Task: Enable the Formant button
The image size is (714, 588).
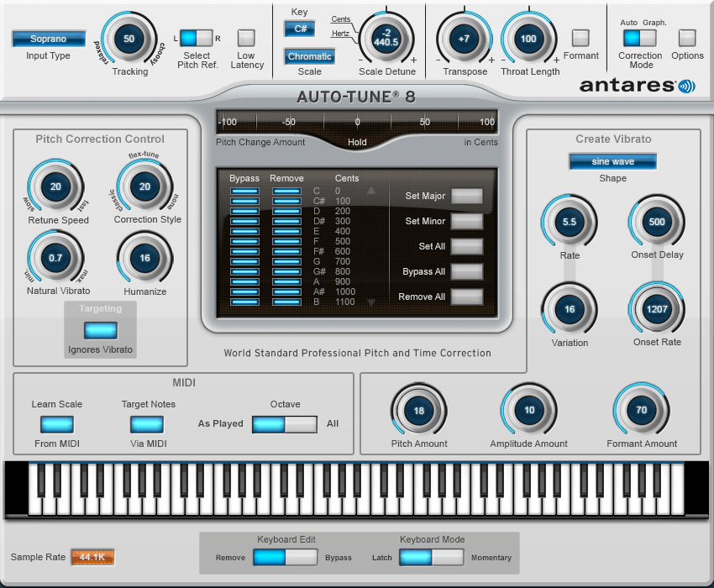Action: coord(580,39)
